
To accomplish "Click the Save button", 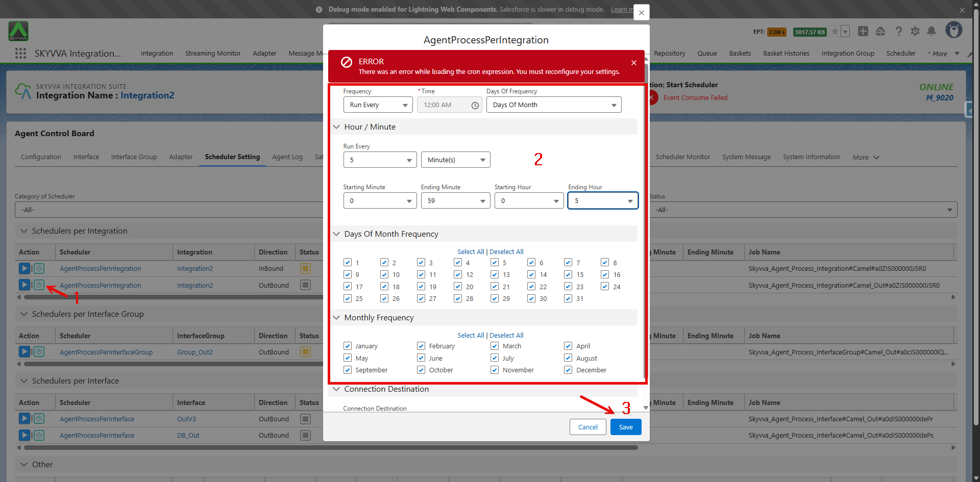I will pyautogui.click(x=626, y=427).
